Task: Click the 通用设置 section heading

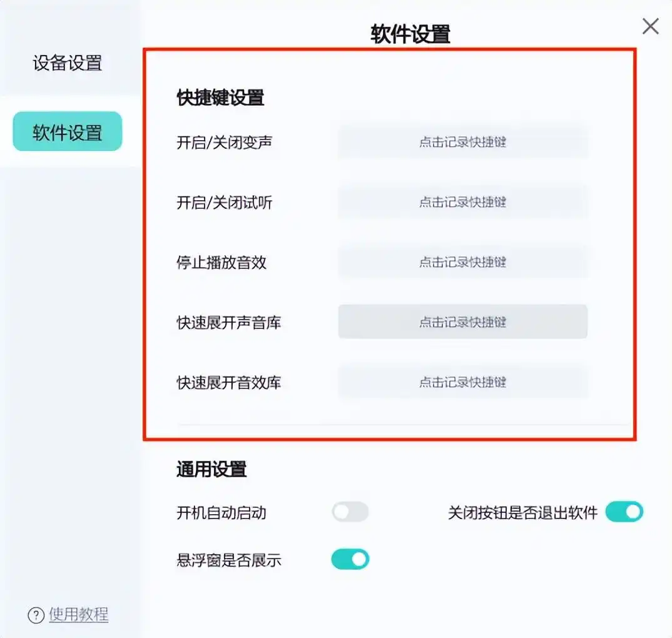Action: pos(211,469)
